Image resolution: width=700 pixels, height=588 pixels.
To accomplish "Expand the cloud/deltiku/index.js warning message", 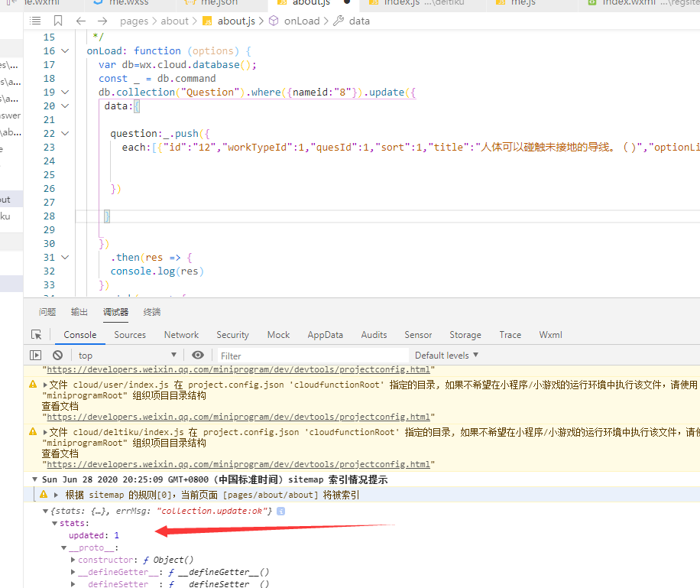I will (45, 432).
